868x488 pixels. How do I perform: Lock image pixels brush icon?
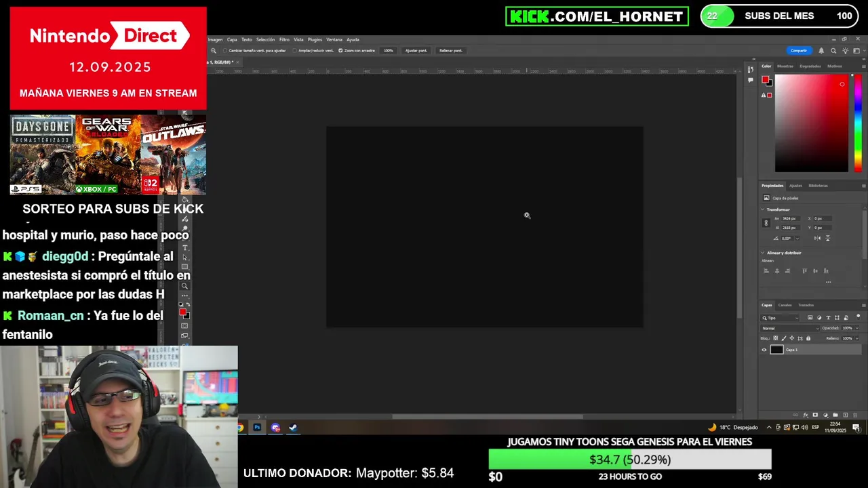[784, 338]
